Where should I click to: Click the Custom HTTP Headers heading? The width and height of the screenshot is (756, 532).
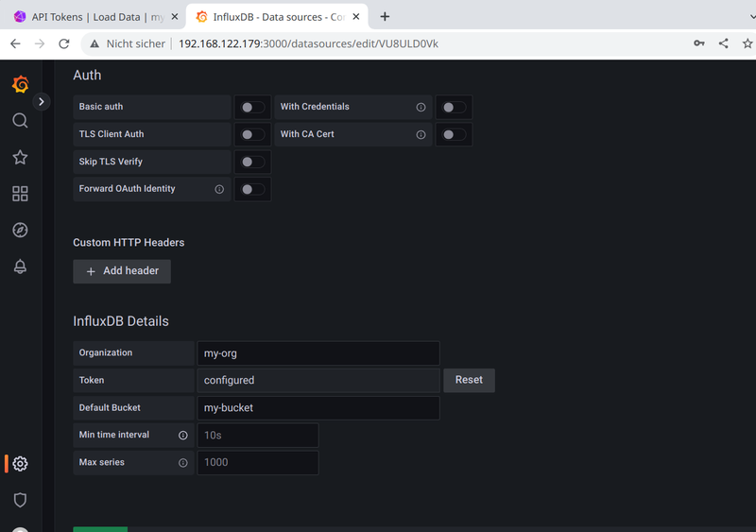pos(129,243)
